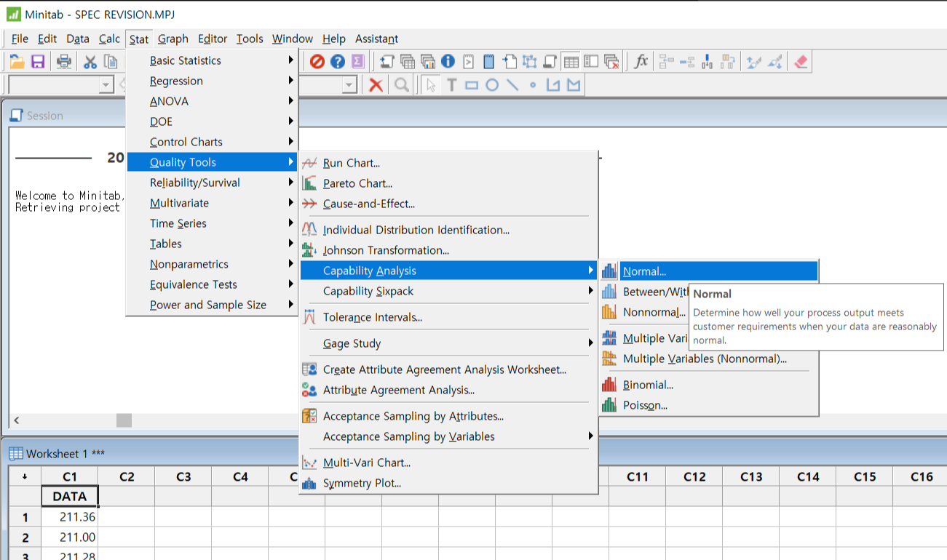
Task: Select the C1 column header
Action: click(x=70, y=476)
